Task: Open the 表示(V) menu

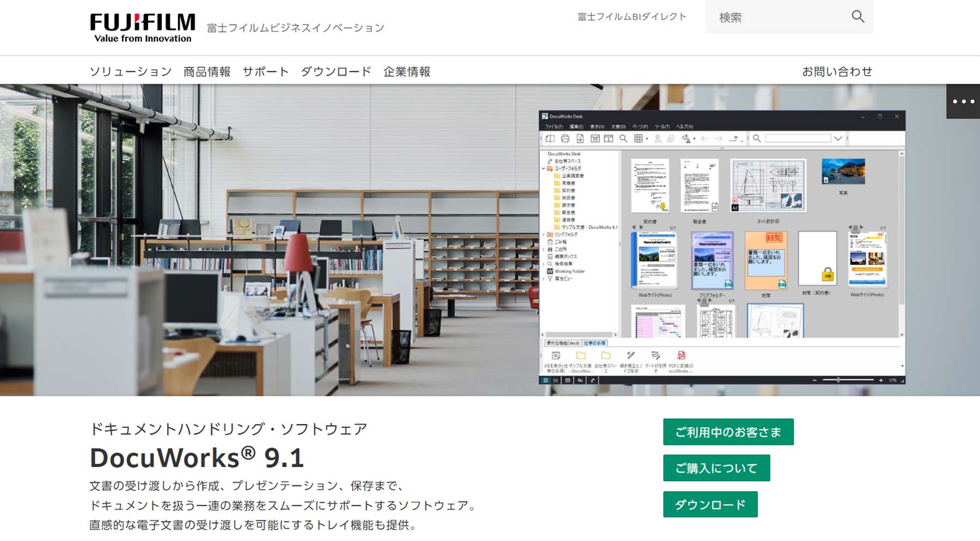Action: (597, 127)
